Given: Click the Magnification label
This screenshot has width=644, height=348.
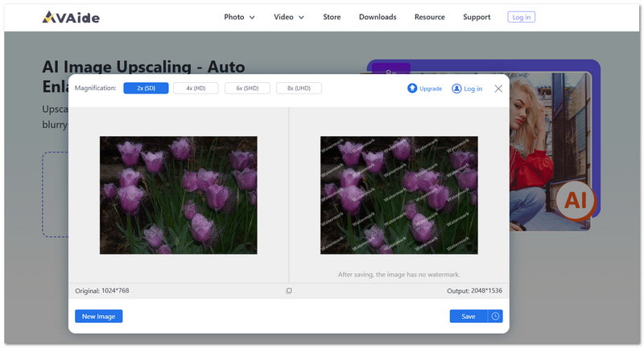Looking at the screenshot, I should [95, 88].
